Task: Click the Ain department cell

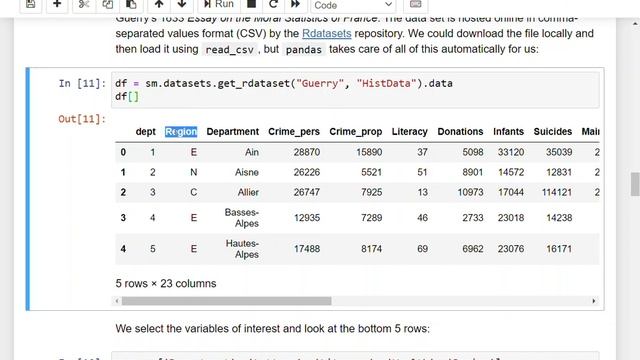Action: tap(252, 152)
